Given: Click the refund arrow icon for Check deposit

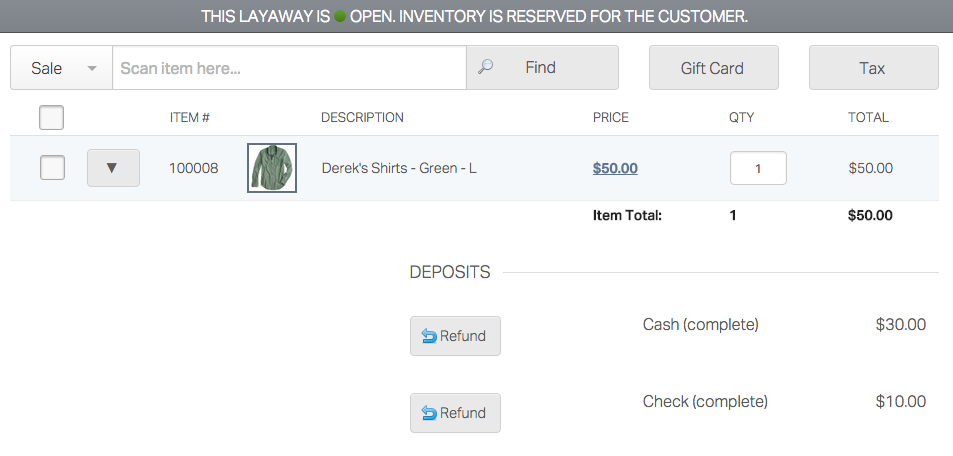Looking at the screenshot, I should point(429,413).
